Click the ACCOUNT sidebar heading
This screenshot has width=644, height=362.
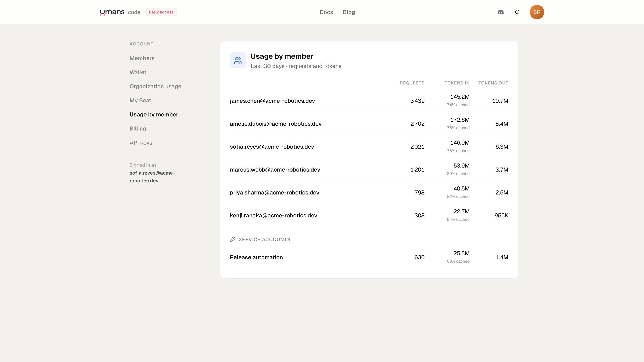click(x=141, y=44)
